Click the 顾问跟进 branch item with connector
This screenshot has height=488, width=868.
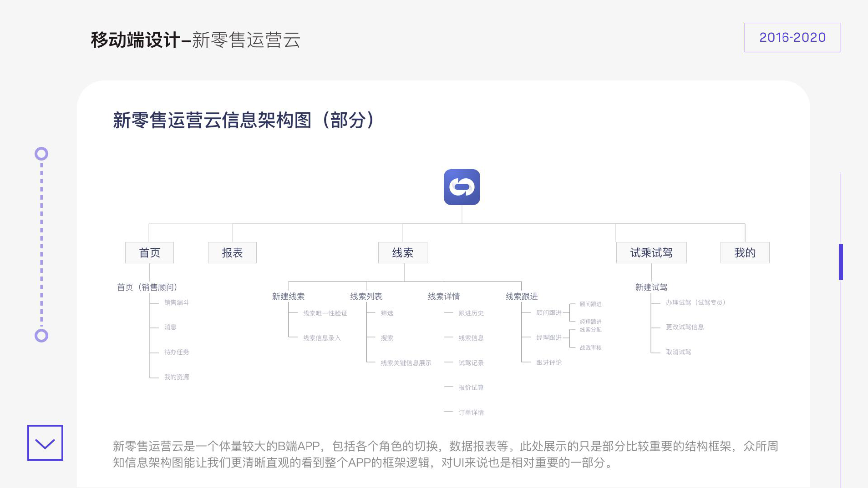pos(549,313)
